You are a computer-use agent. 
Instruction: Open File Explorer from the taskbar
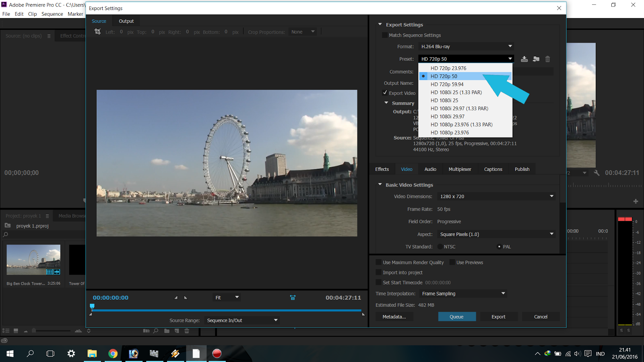(92, 354)
